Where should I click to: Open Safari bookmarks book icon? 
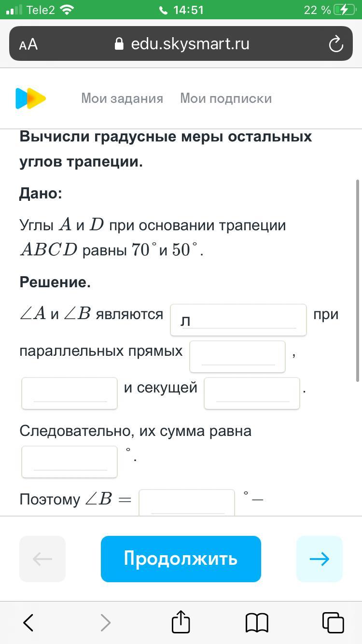tap(257, 623)
